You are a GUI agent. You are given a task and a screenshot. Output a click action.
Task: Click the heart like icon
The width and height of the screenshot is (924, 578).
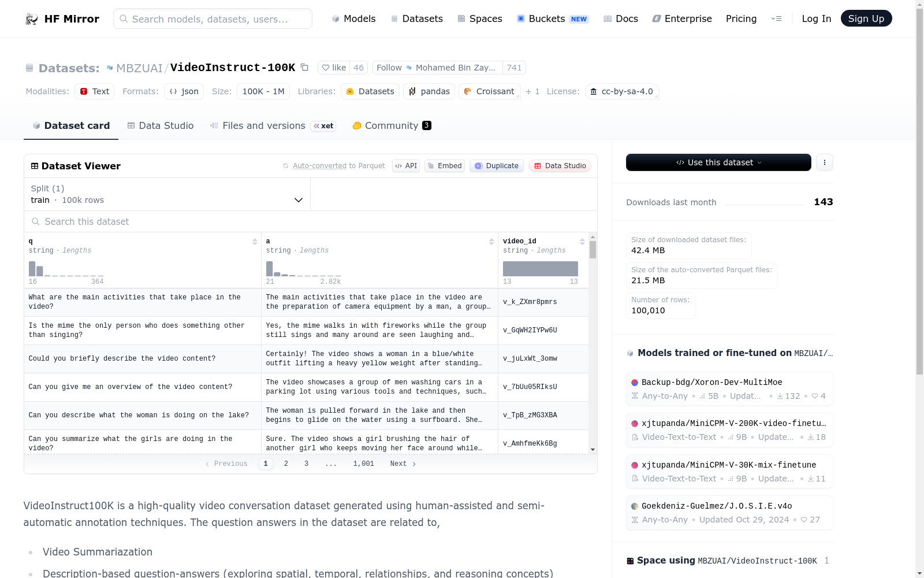coord(326,68)
